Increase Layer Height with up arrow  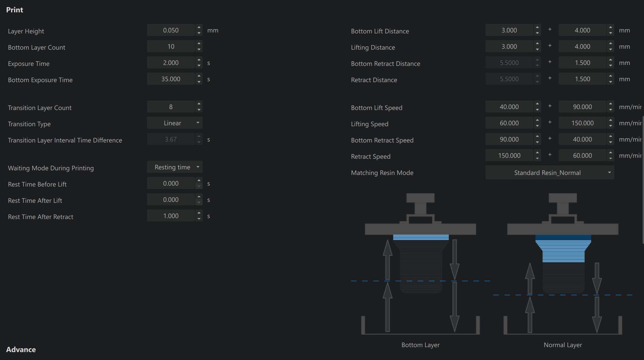click(199, 28)
